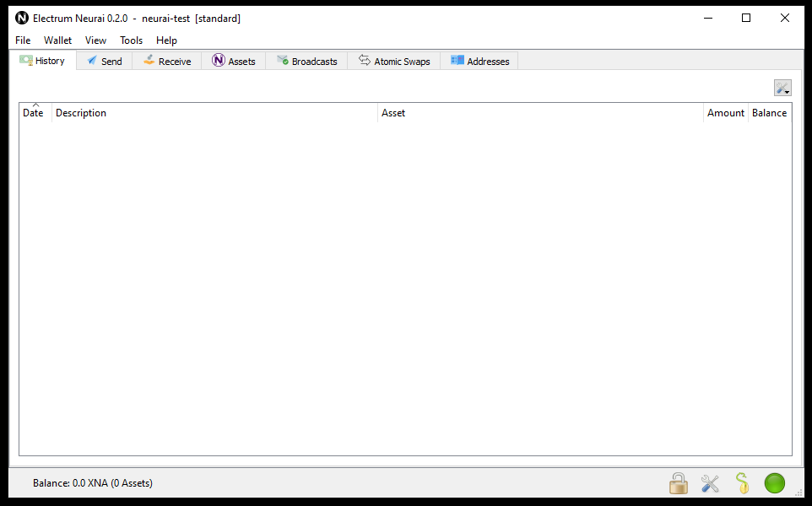Open the Send tab paper plane icon

click(92, 61)
